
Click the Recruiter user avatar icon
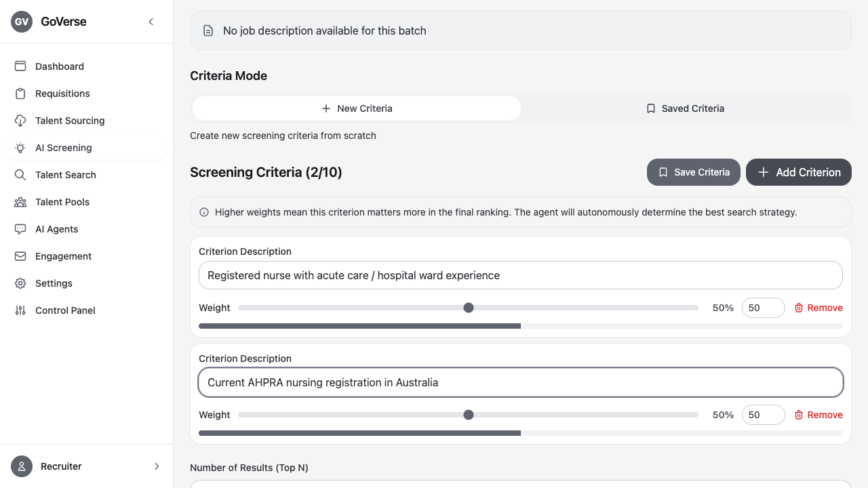point(22,466)
